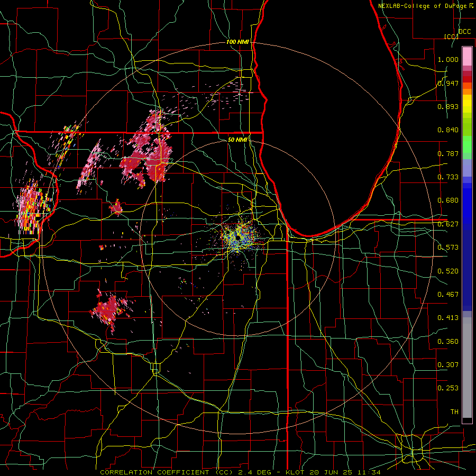Viewport: 476px width, 476px height.
Task: Select the 1.000 value on the color scale
Action: (448, 59)
